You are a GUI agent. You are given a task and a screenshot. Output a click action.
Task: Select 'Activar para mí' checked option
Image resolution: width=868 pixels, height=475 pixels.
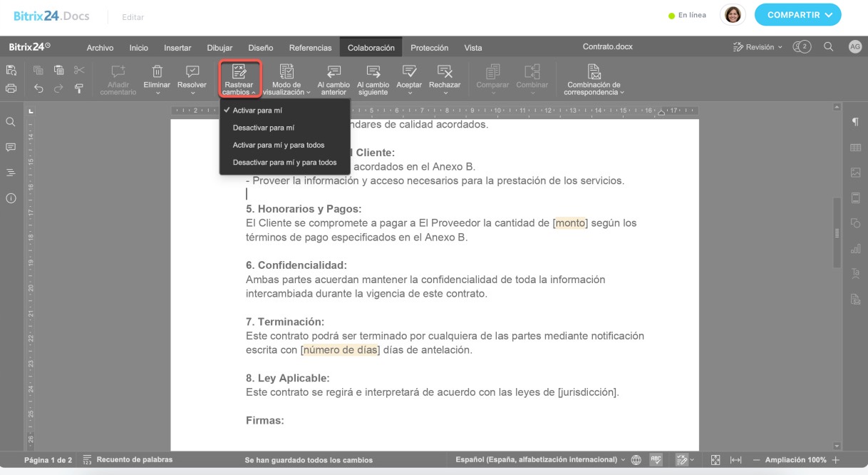pyautogui.click(x=257, y=111)
